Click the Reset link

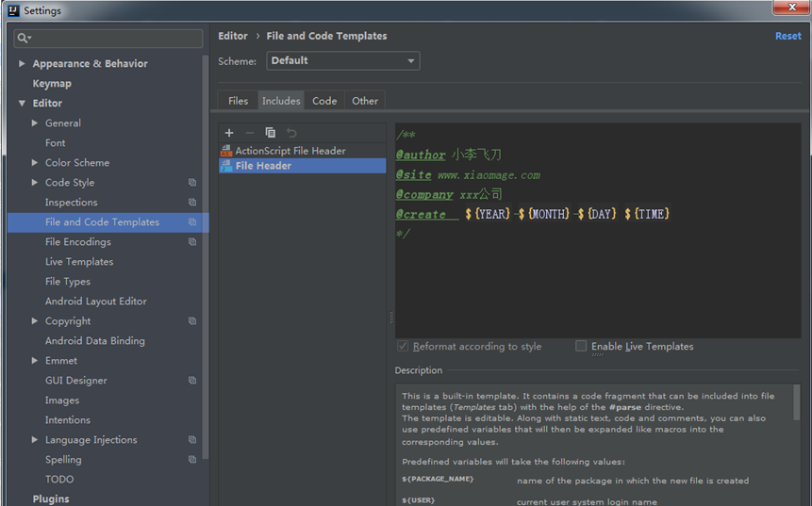[x=788, y=36]
